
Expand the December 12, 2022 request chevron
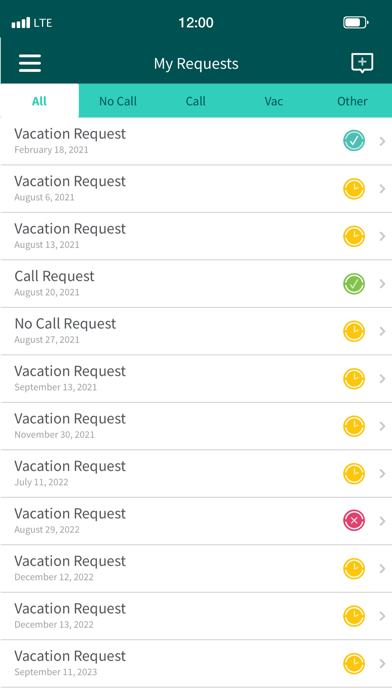tap(382, 569)
